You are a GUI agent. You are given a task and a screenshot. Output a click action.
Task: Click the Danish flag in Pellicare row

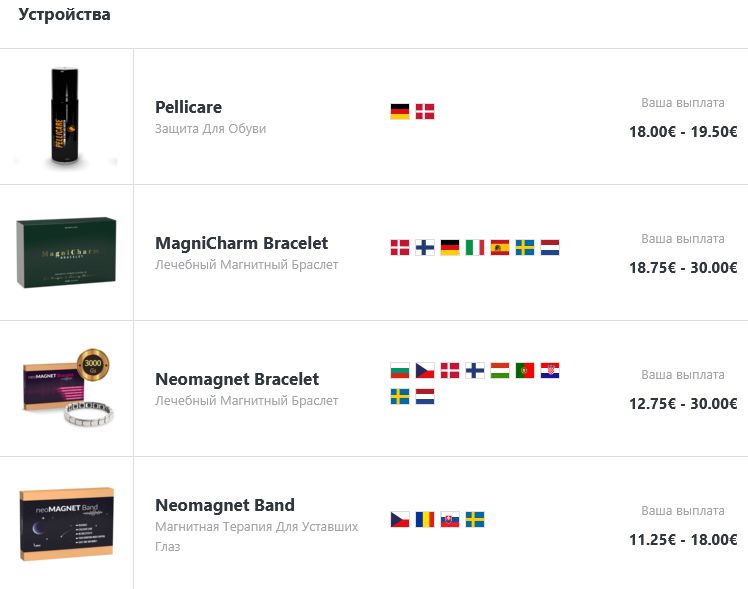point(425,111)
